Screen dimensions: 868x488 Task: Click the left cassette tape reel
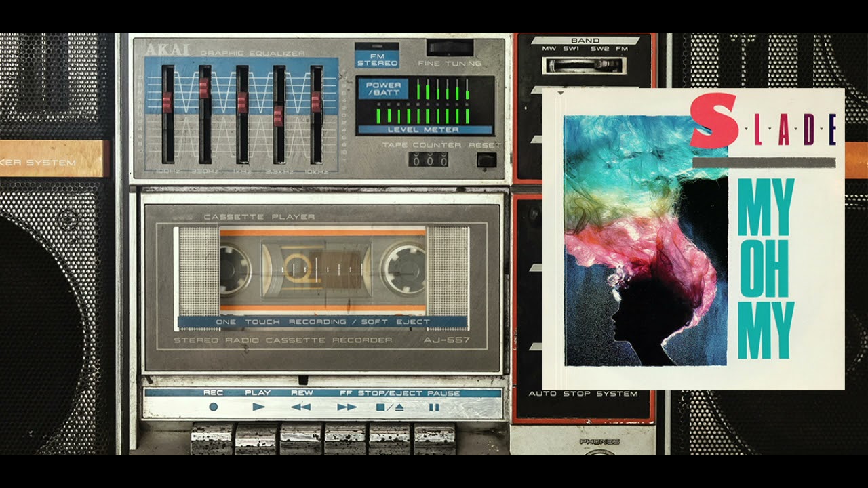tap(234, 270)
